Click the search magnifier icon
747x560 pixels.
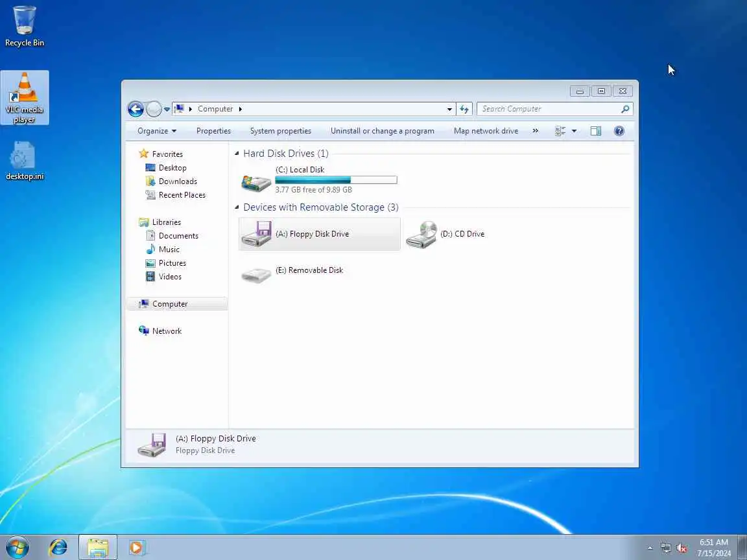[625, 109]
